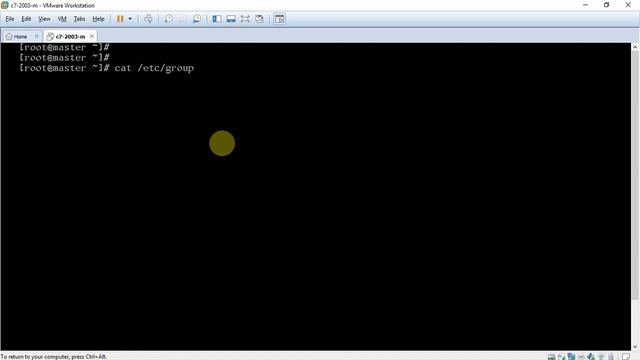The image size is (640, 360).
Task: Click the hard disk device status icon
Action: pos(551,357)
